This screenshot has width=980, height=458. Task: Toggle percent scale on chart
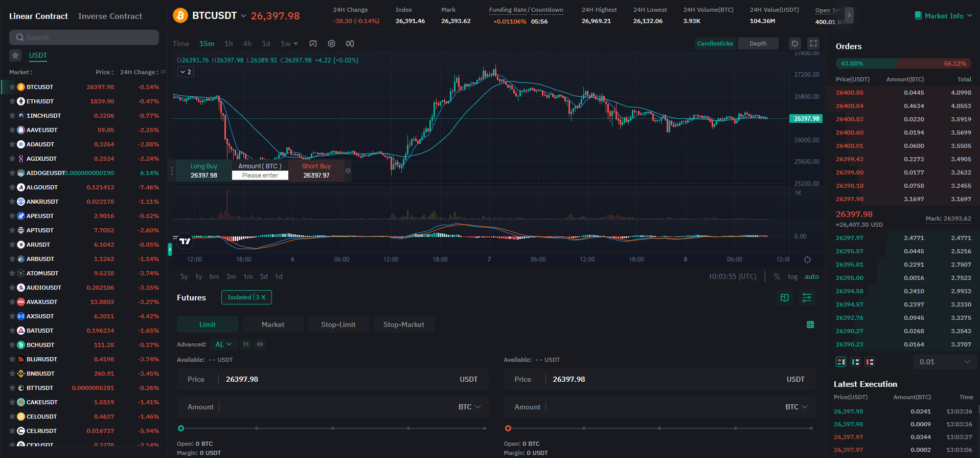(x=777, y=276)
